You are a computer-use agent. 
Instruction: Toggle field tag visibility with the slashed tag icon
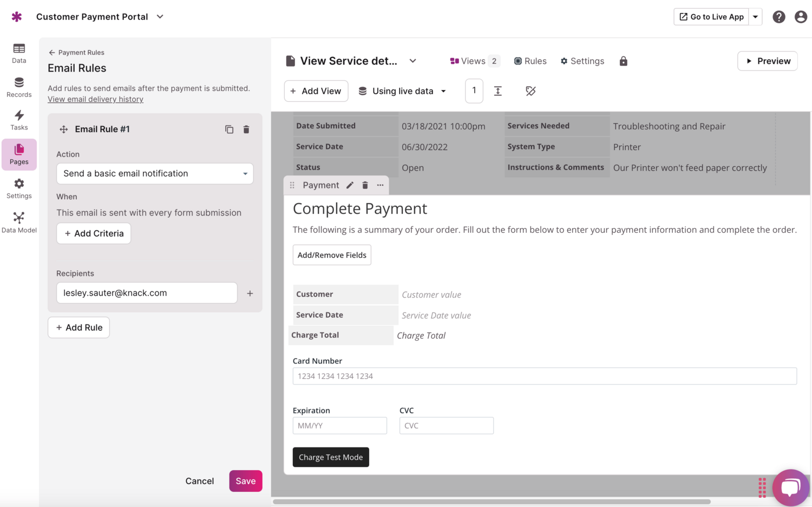[x=531, y=91]
